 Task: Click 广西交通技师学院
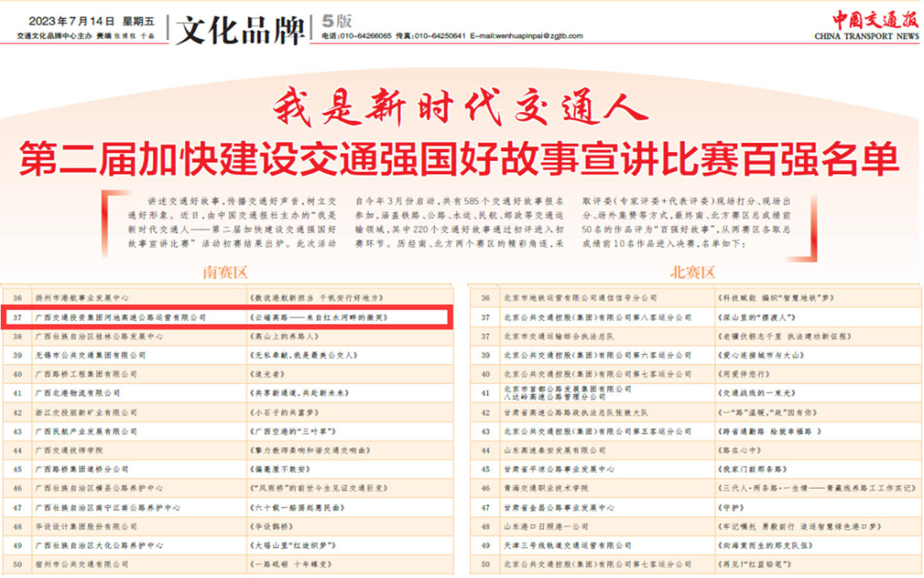(69, 450)
